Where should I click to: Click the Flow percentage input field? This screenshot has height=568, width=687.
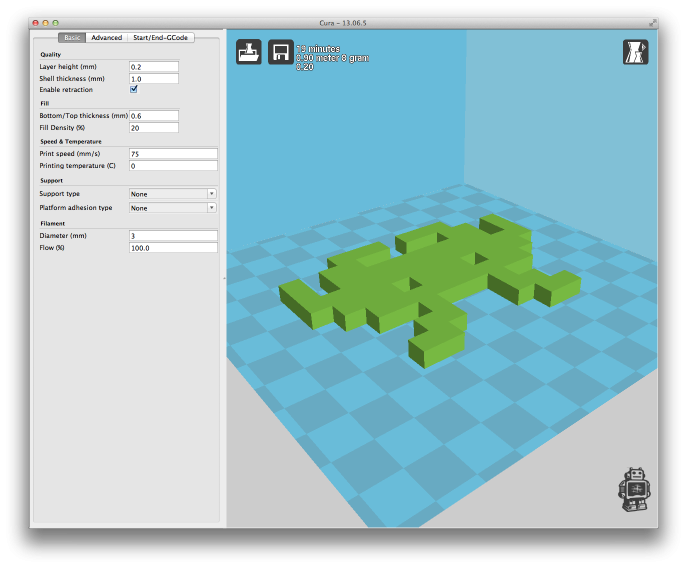click(x=173, y=248)
